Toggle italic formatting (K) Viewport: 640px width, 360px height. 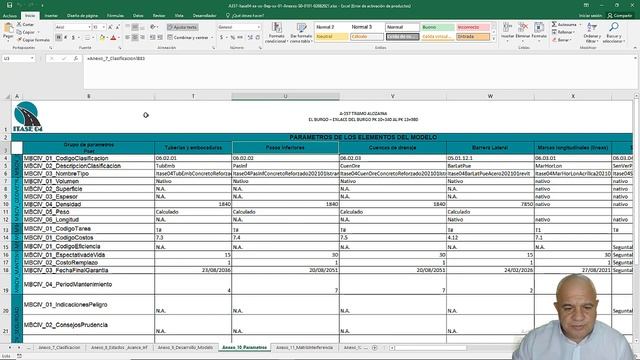point(66,38)
